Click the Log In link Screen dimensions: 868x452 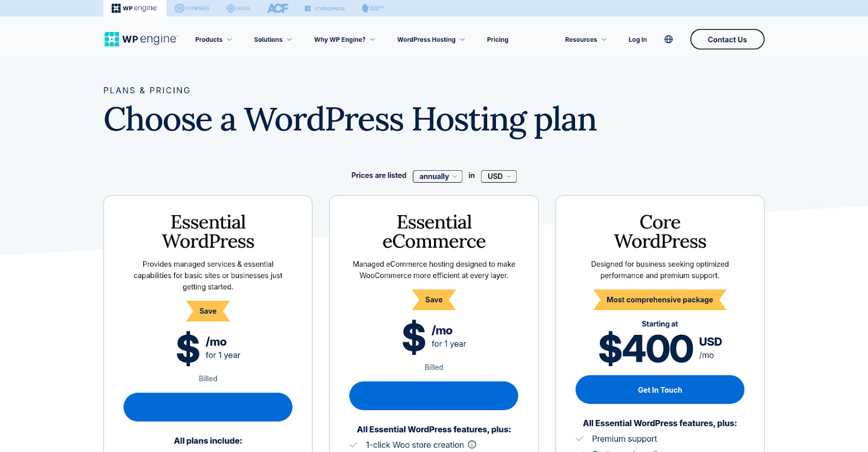tap(637, 40)
